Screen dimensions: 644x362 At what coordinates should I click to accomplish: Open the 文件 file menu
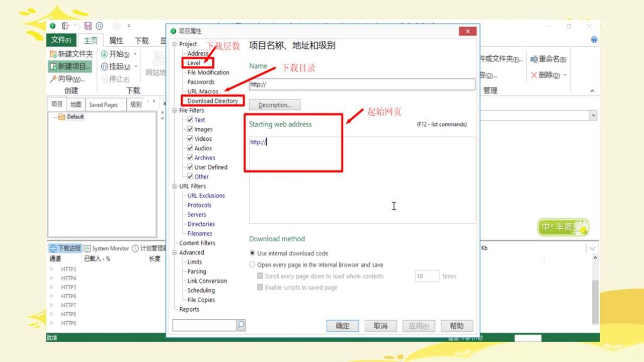[61, 40]
